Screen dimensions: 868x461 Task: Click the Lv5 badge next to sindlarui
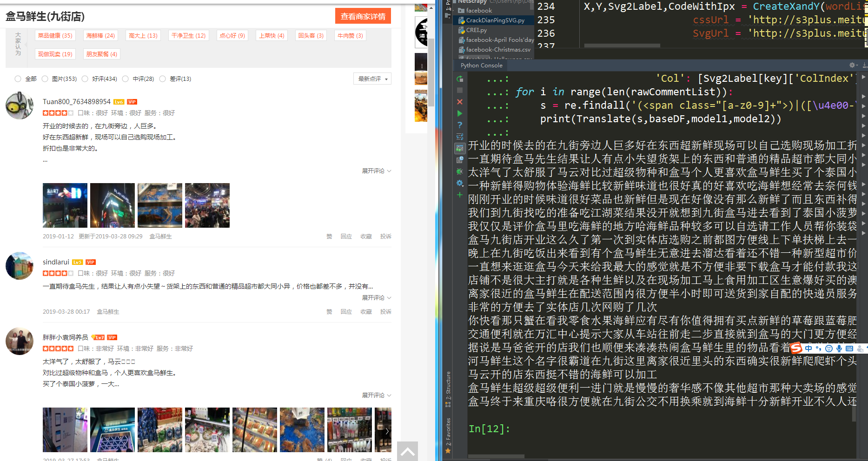77,262
